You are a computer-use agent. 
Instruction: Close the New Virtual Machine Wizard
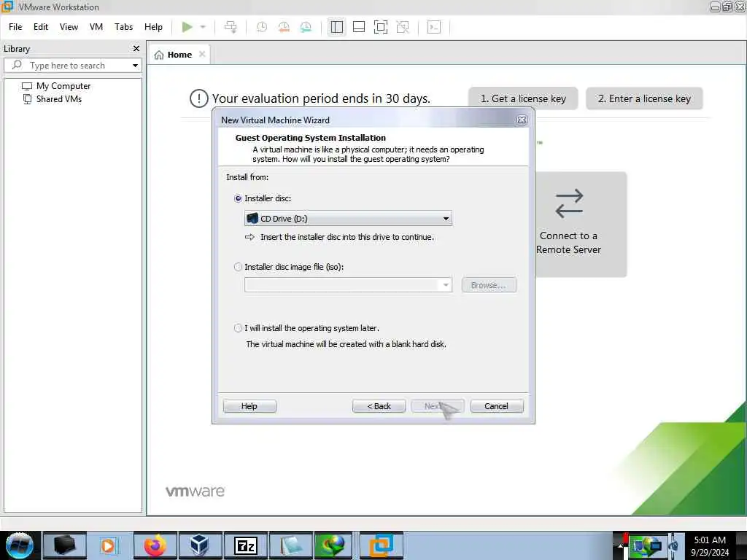pos(522,120)
